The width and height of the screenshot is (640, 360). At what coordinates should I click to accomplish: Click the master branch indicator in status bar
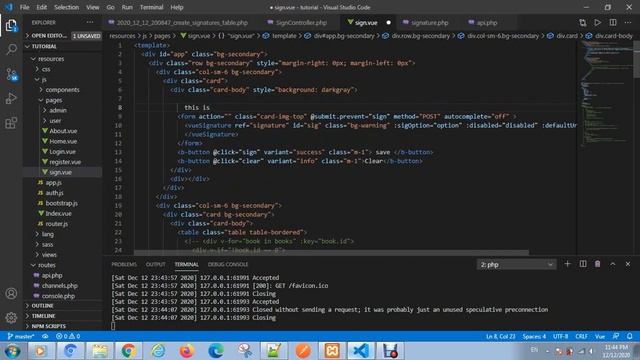tap(21, 336)
